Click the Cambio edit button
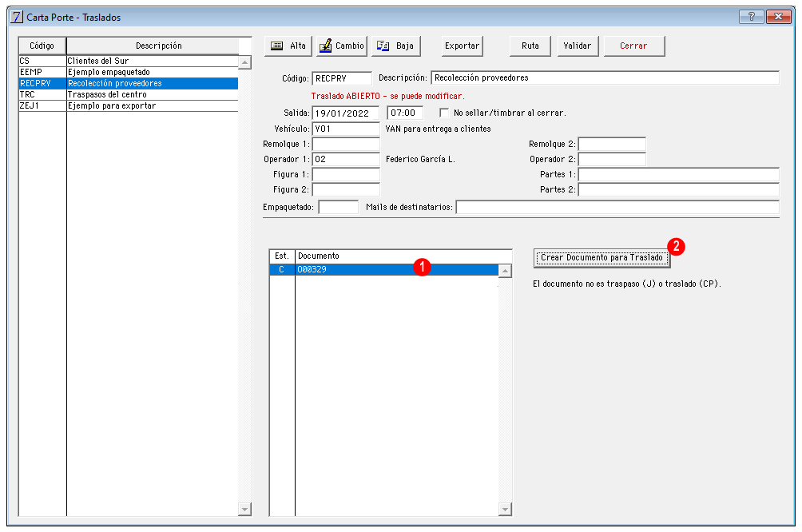The image size is (802, 532). click(342, 46)
